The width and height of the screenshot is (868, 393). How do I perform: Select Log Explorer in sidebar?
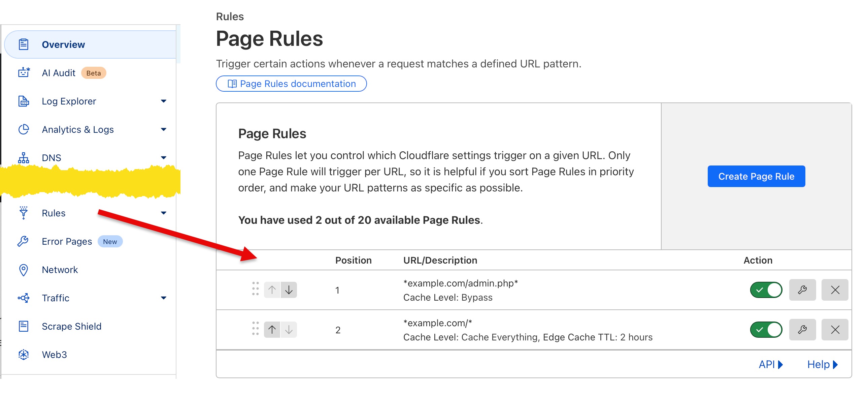tap(69, 101)
